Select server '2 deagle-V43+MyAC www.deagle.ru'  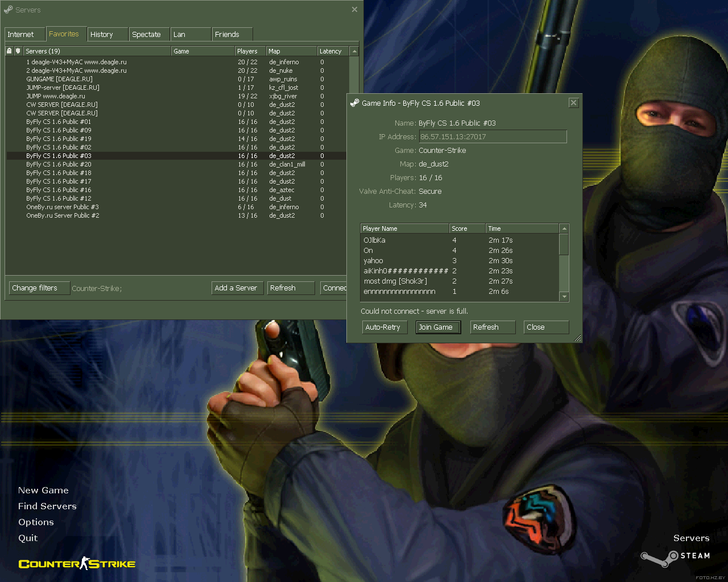pyautogui.click(x=177, y=70)
